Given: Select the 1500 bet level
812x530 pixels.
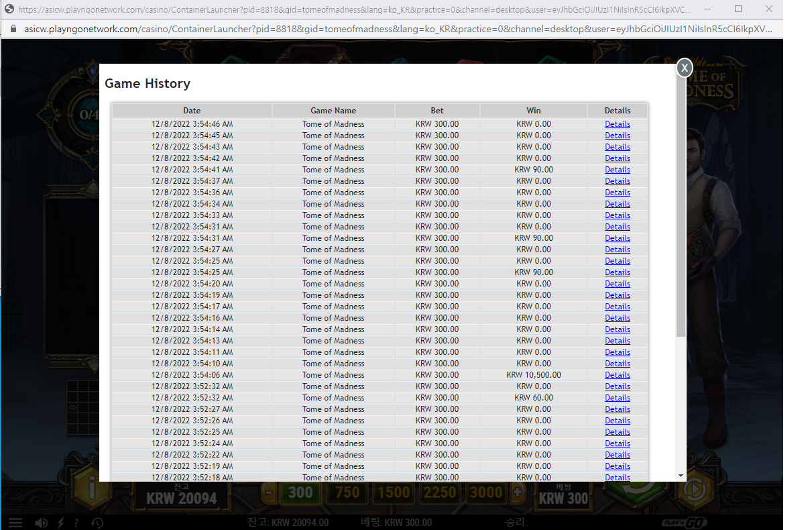Looking at the screenshot, I should [393, 492].
